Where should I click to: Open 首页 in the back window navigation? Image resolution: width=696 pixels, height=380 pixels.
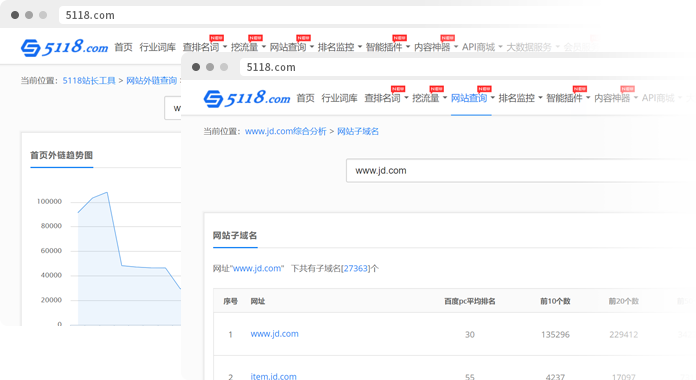(x=123, y=47)
